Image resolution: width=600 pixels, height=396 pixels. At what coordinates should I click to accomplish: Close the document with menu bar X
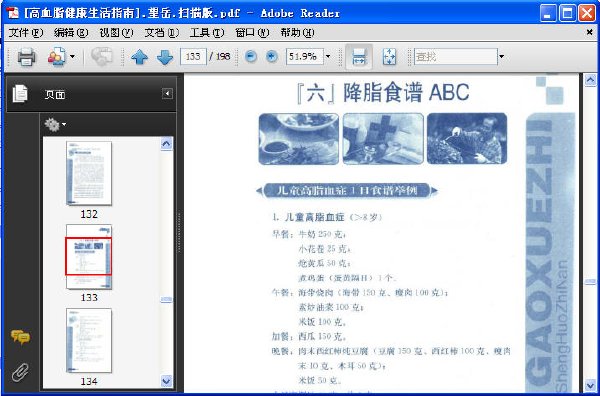[590, 33]
